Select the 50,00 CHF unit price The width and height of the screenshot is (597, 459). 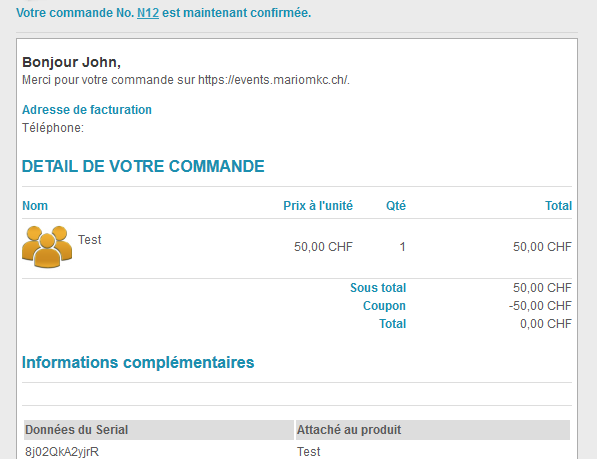323,247
